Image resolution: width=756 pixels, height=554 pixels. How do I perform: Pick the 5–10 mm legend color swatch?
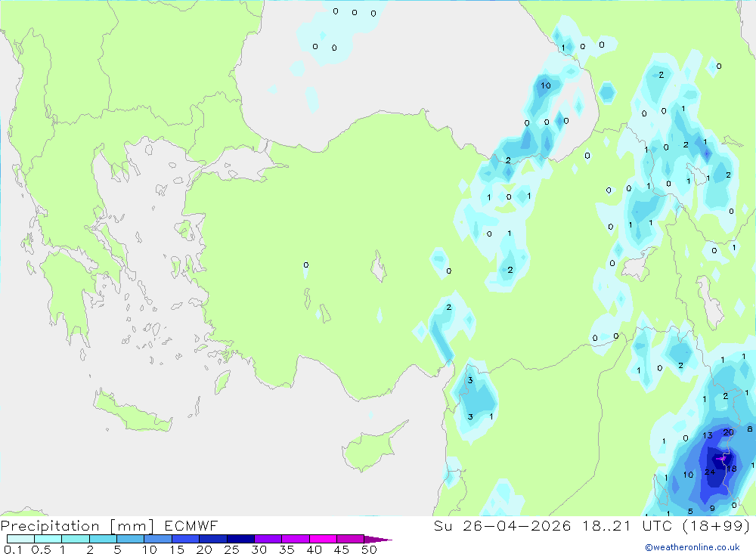pyautogui.click(x=131, y=539)
